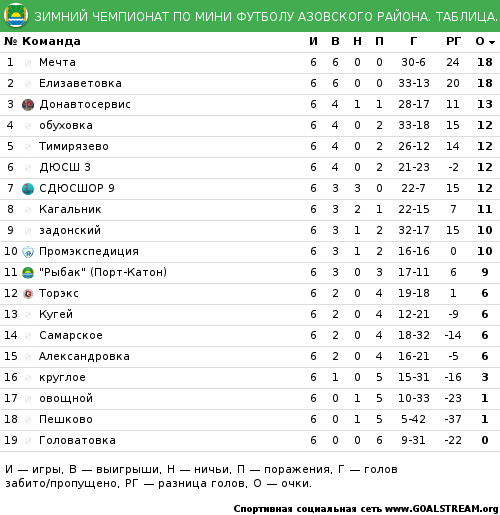Screen dimensions: 500x515
Task: Click the Донавтосервис team logo
Action: pyautogui.click(x=28, y=105)
